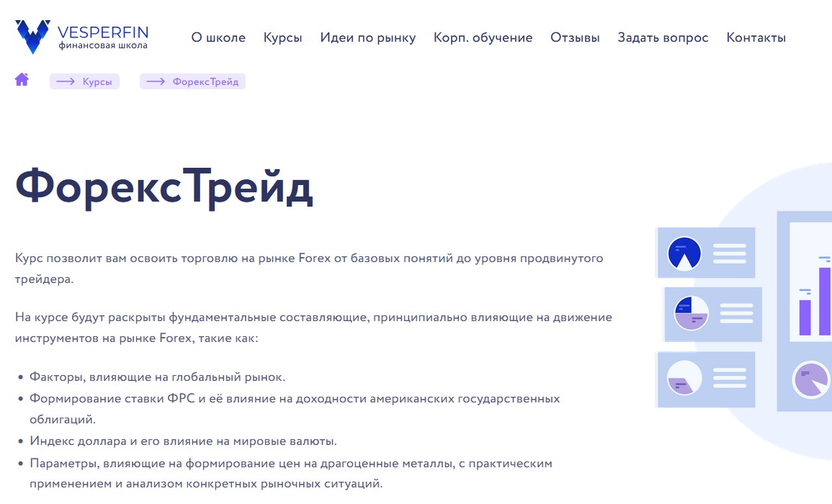The image size is (832, 504).
Task: Click the VESPERFIN финансовая школа text label
Action: (x=102, y=37)
